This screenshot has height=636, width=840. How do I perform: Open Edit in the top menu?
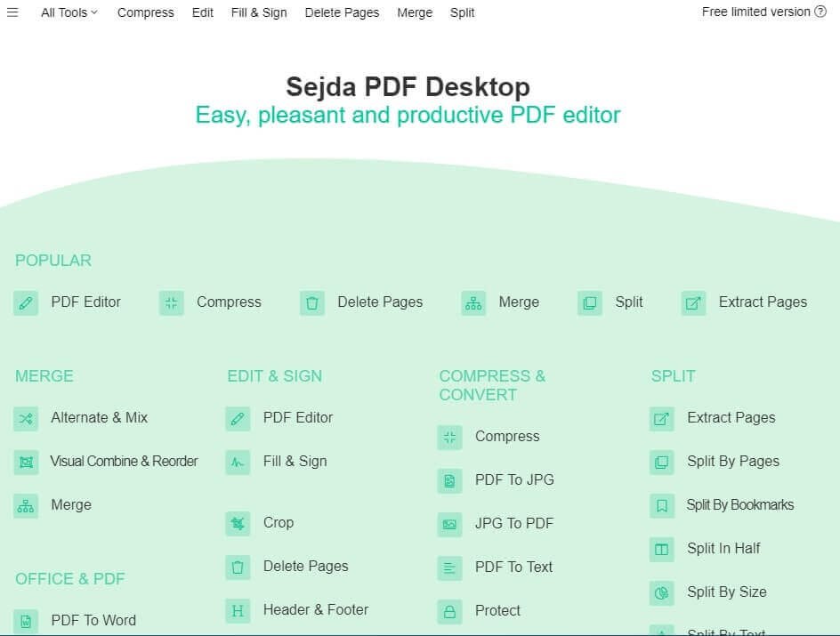(203, 12)
